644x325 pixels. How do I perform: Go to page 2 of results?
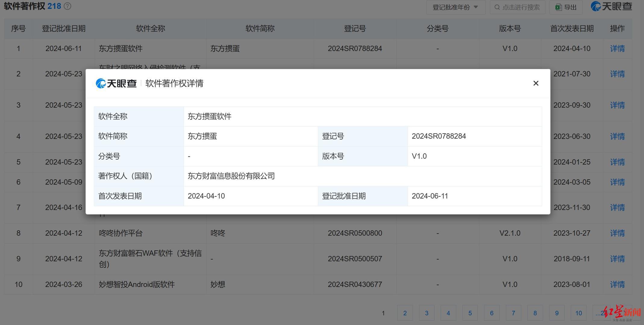click(405, 313)
